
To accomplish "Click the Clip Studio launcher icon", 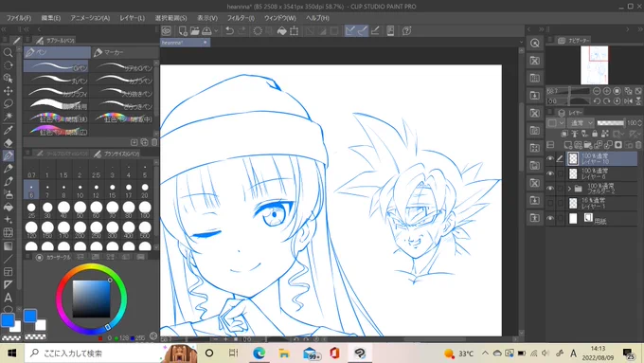I will click(x=167, y=31).
